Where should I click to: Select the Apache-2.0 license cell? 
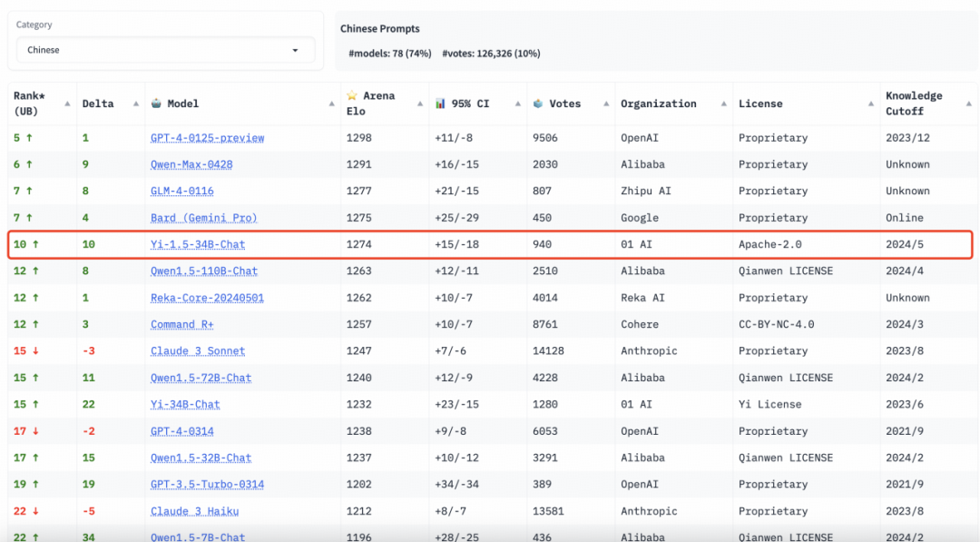770,244
